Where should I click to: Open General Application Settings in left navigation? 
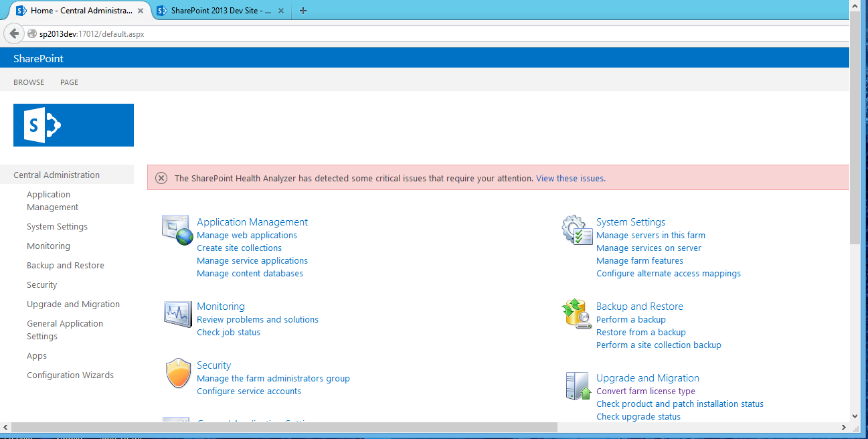coord(65,330)
